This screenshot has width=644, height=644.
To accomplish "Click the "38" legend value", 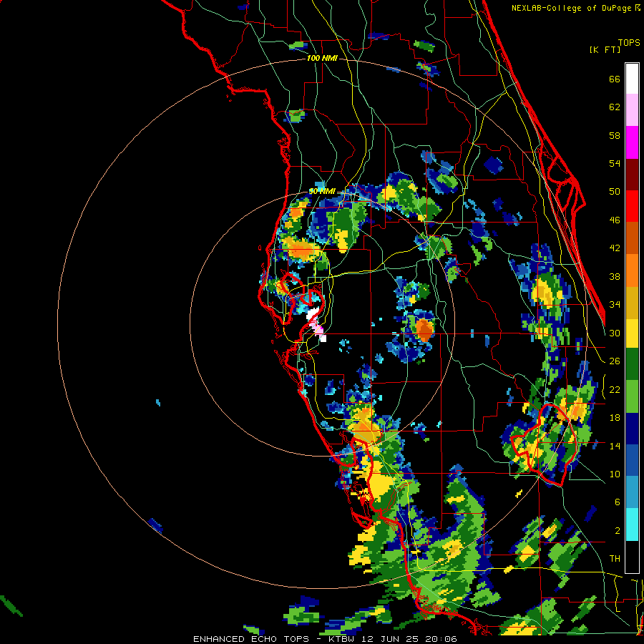I will tap(615, 276).
